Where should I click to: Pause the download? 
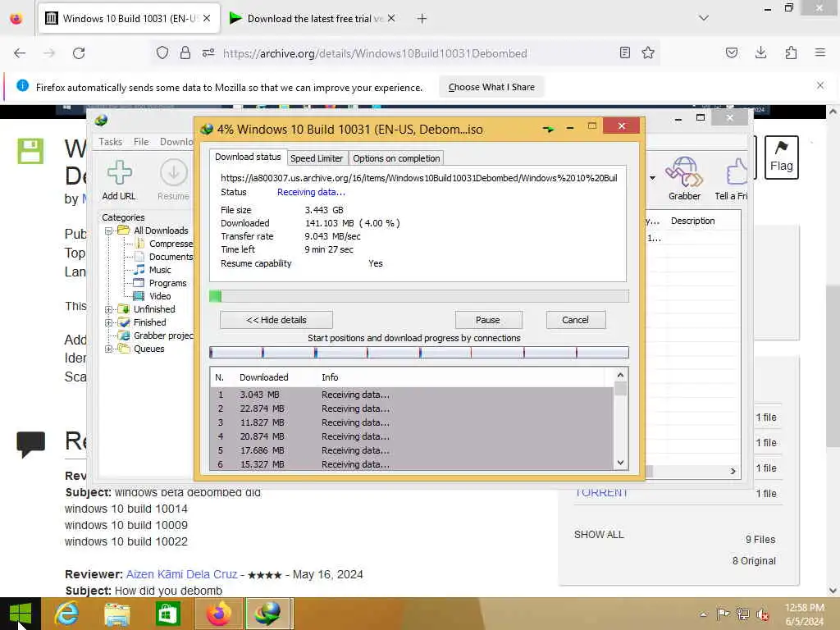[488, 320]
